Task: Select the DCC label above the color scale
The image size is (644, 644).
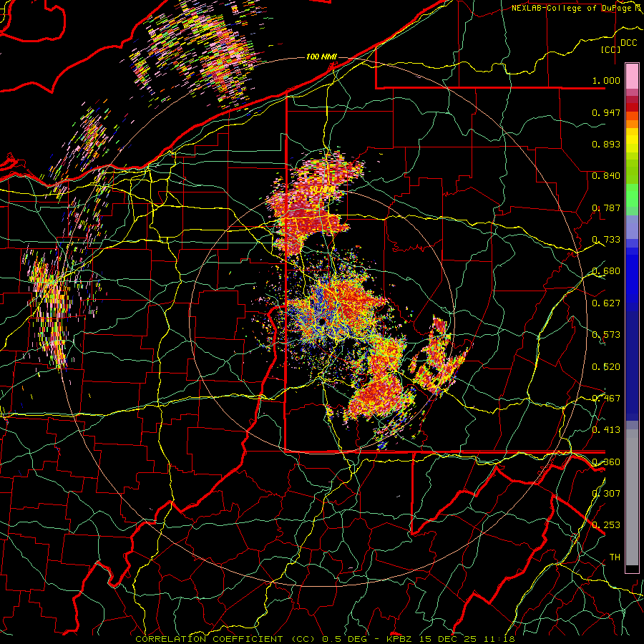Action: pos(628,43)
